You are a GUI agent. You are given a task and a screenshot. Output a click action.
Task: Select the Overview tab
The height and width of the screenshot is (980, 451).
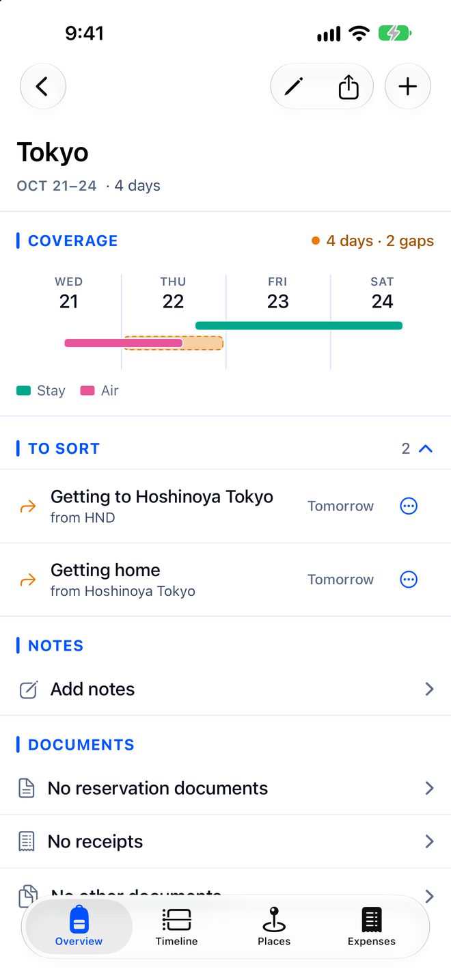point(79,927)
